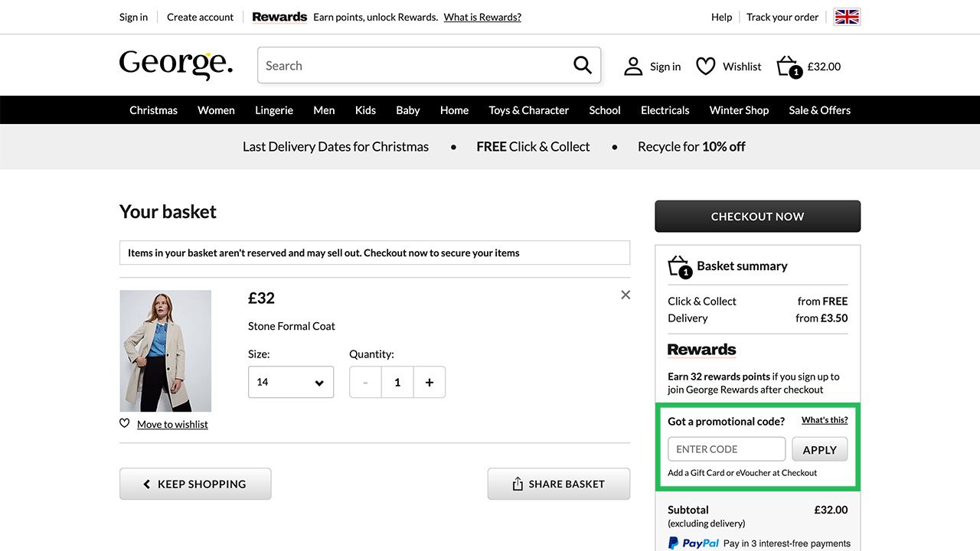Increase quantity with plus button
Screen dimensions: 980x551
click(430, 382)
